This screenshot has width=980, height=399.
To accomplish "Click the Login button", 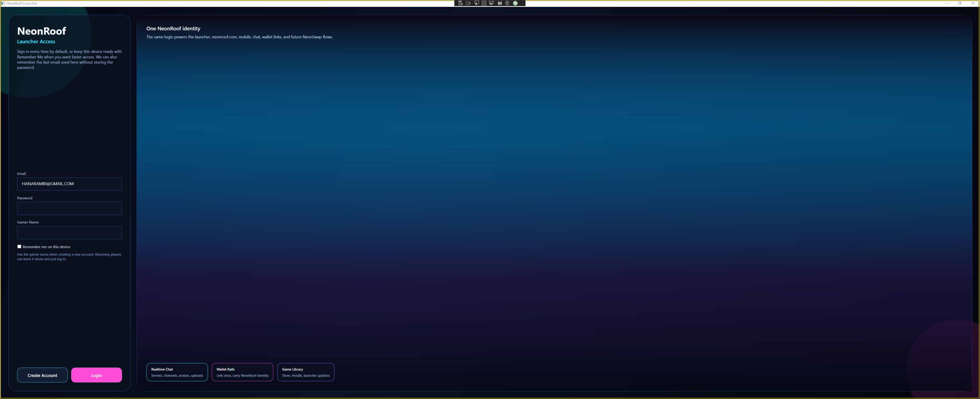I will coord(96,375).
